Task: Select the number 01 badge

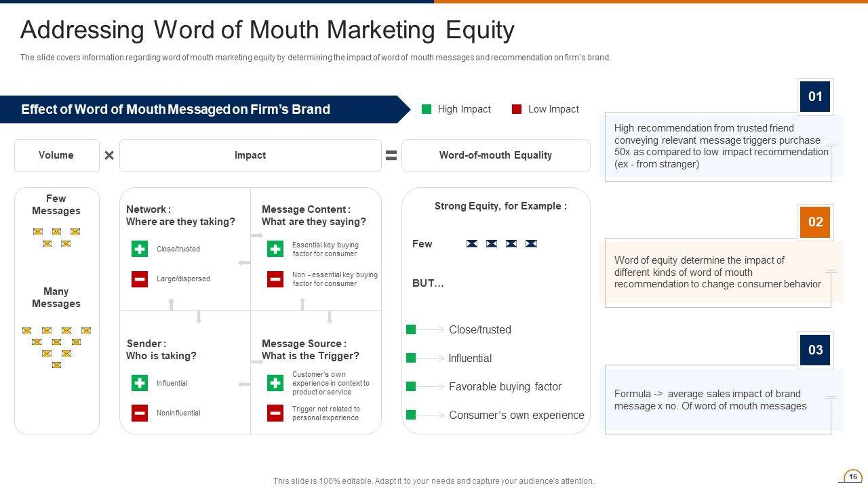Action: (x=815, y=96)
